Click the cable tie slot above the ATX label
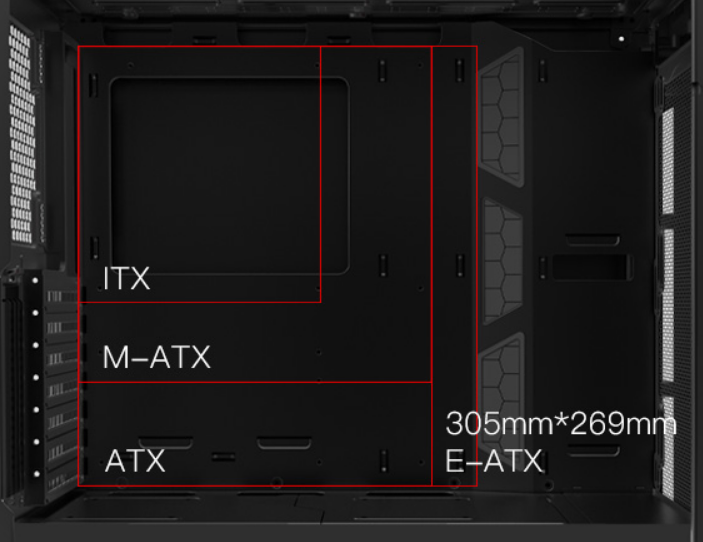This screenshot has width=703, height=542. click(166, 442)
